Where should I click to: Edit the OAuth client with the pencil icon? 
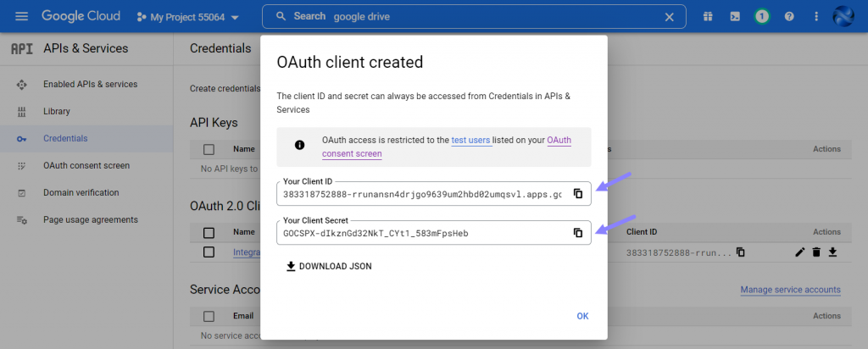coord(799,252)
